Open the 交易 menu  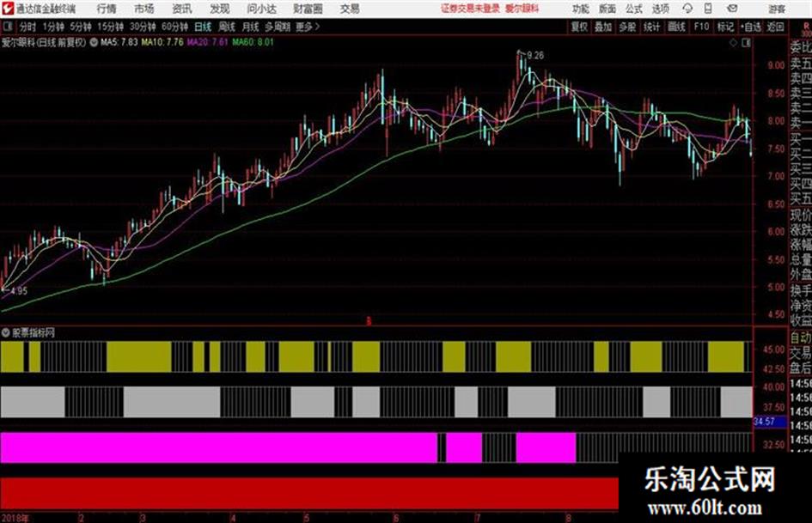coord(350,9)
